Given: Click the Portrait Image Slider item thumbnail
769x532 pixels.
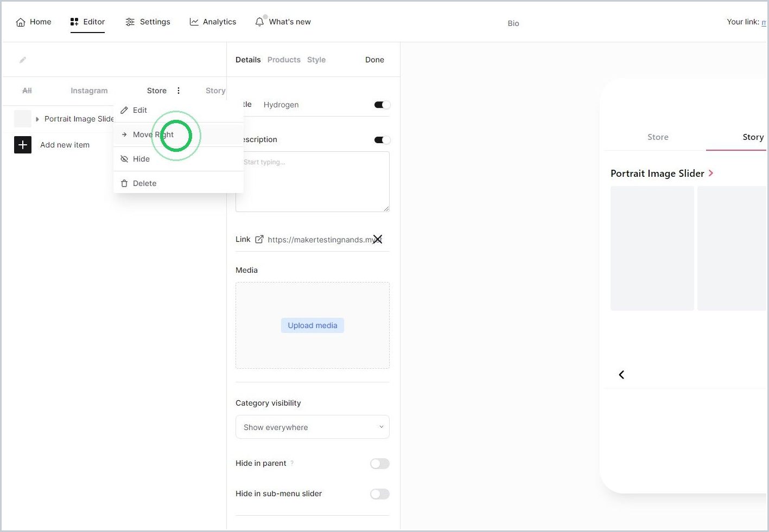Looking at the screenshot, I should coord(23,119).
